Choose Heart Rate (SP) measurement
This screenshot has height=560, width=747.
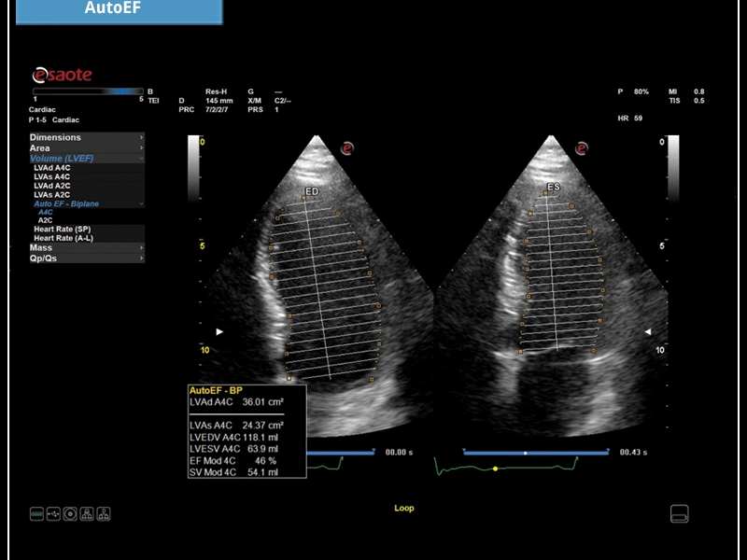[62, 230]
